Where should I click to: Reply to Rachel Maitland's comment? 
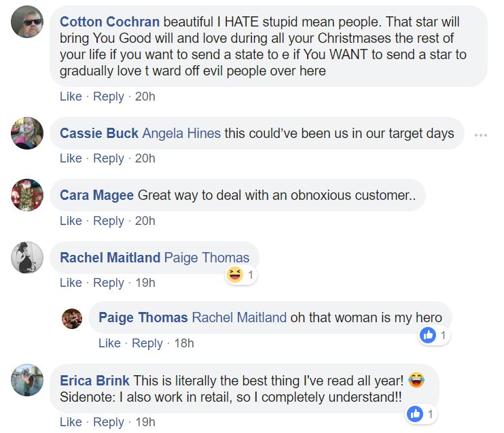(109, 283)
